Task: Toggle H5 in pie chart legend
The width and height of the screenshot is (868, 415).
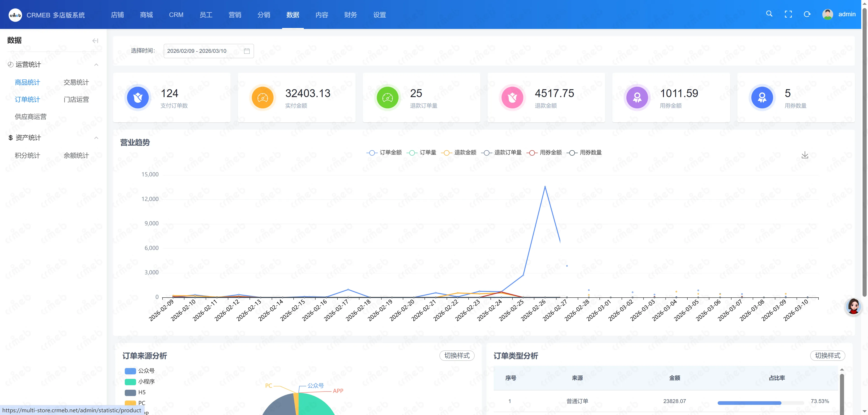Action: click(x=135, y=392)
